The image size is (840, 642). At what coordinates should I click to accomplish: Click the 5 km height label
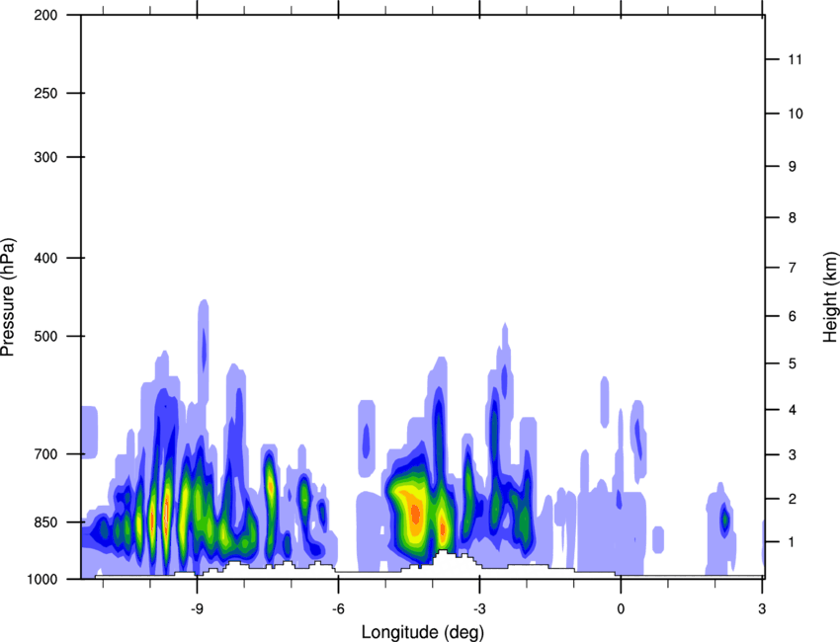(x=793, y=363)
